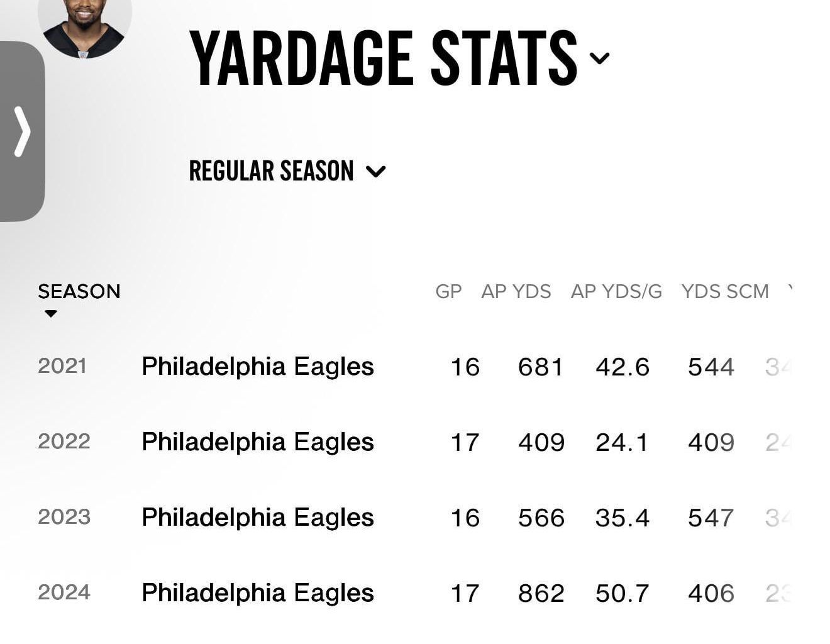This screenshot has width=830, height=644.
Task: Select the 2023 Philadelphia Eagles team link
Action: pos(258,518)
